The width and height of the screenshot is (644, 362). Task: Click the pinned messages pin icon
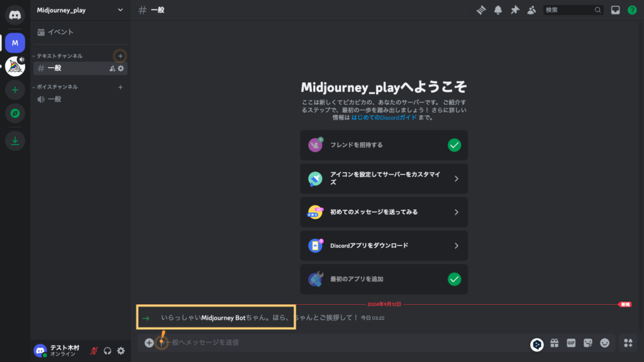click(515, 10)
